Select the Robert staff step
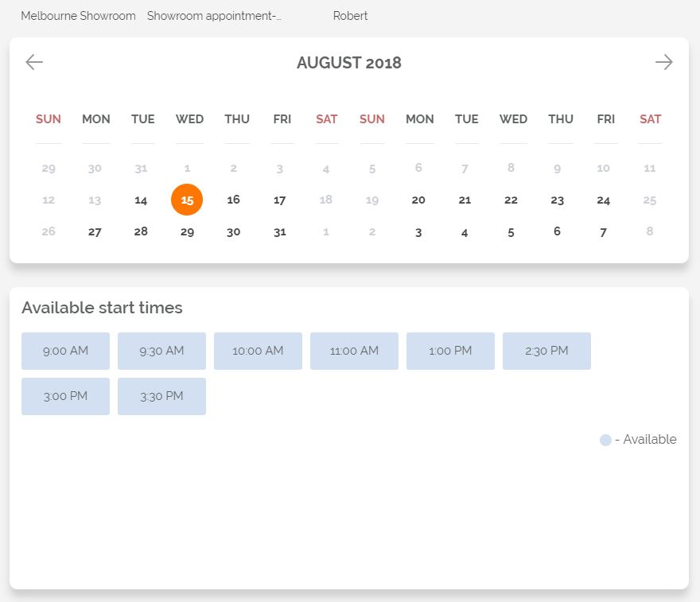The image size is (700, 602). pyautogui.click(x=350, y=16)
